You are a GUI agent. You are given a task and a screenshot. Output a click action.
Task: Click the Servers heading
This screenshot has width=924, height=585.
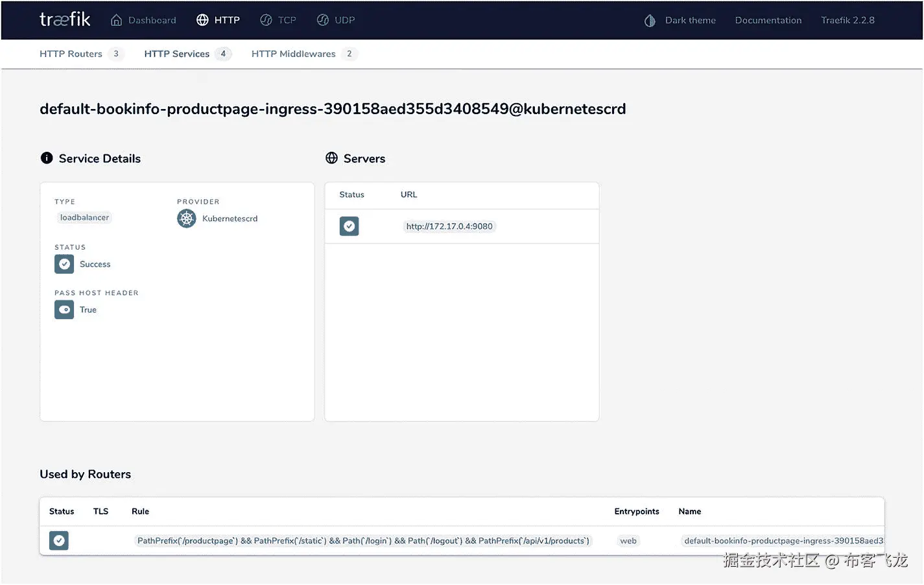[364, 158]
